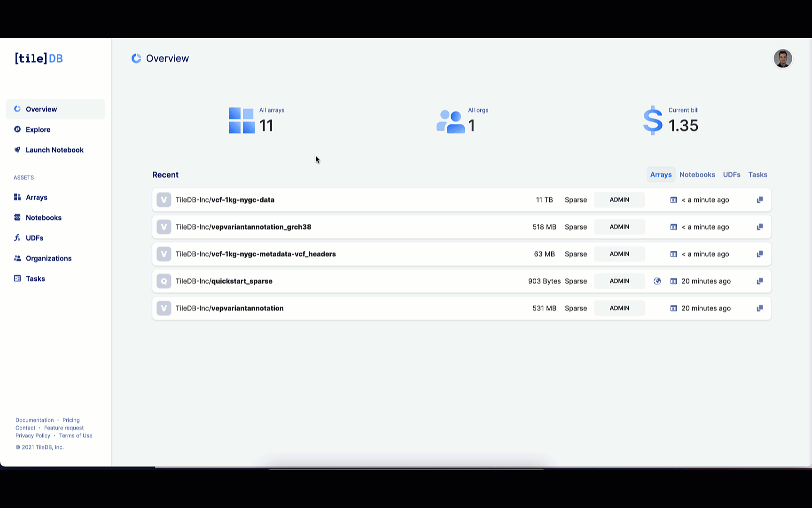Screen dimensions: 812x508
Task: Open the Feature request footer link
Action: (x=64, y=428)
